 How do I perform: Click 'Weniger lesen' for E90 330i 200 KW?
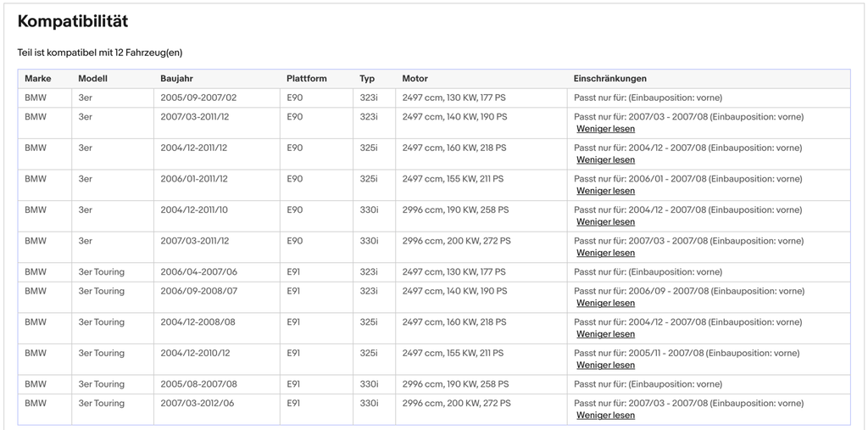605,254
